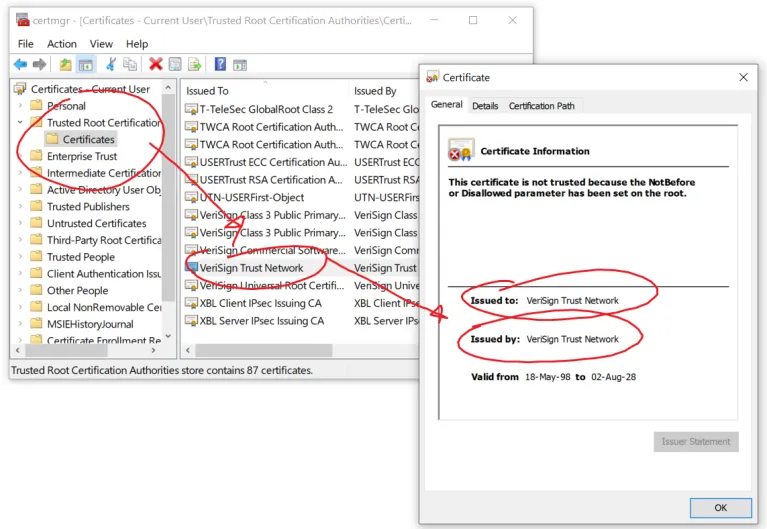Click the certmgr icon in the title bar
This screenshot has width=767, height=529.
click(x=23, y=20)
